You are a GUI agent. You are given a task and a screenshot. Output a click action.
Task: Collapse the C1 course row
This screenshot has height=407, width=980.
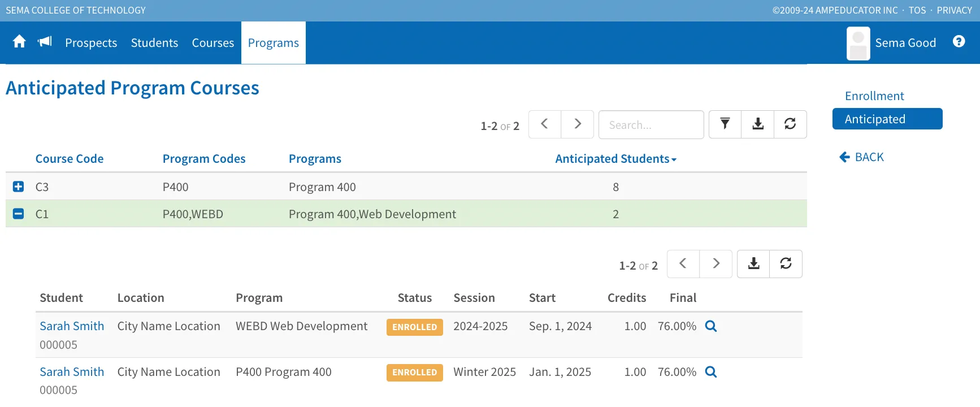click(18, 214)
